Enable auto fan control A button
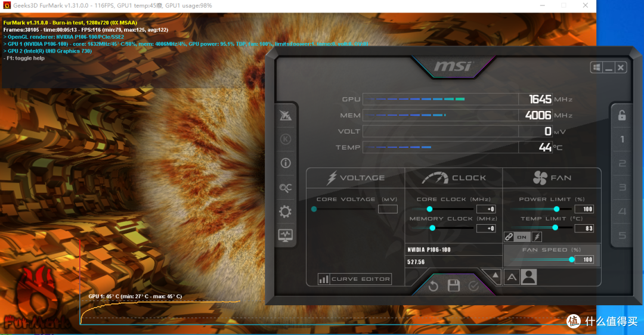This screenshot has height=335, width=644. pos(512,277)
